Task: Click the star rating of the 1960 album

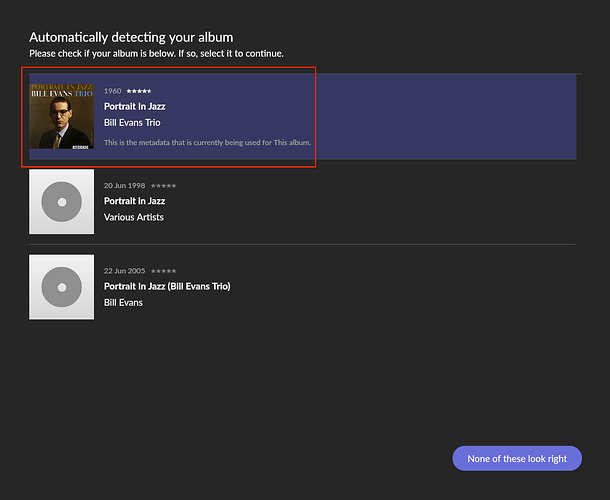Action: [x=138, y=91]
